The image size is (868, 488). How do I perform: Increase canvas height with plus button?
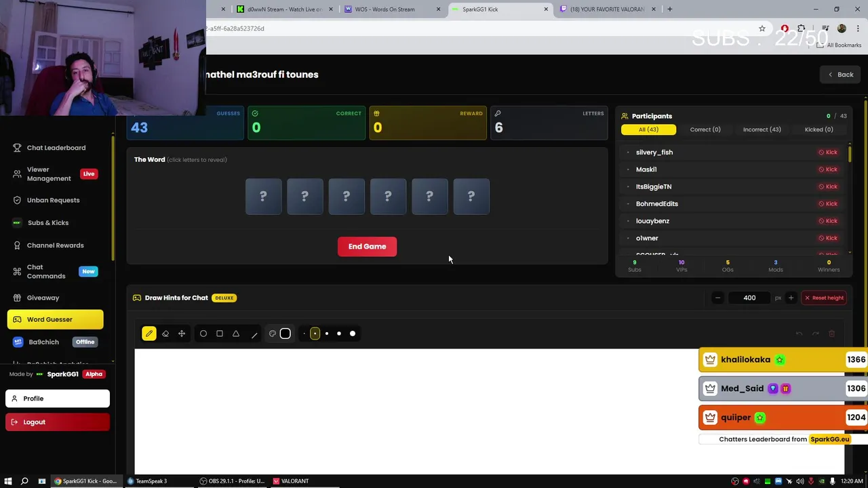point(791,298)
